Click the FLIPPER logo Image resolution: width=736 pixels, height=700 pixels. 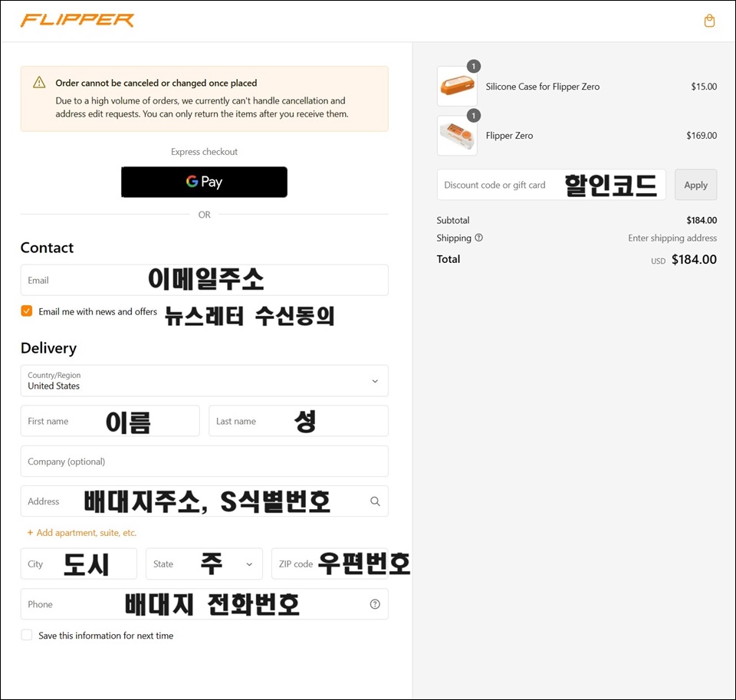77,21
